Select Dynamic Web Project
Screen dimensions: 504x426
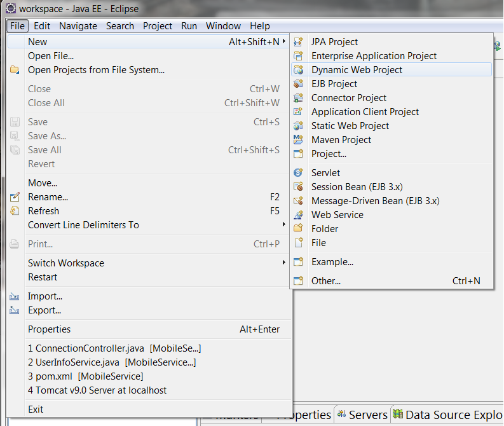[x=392, y=70]
